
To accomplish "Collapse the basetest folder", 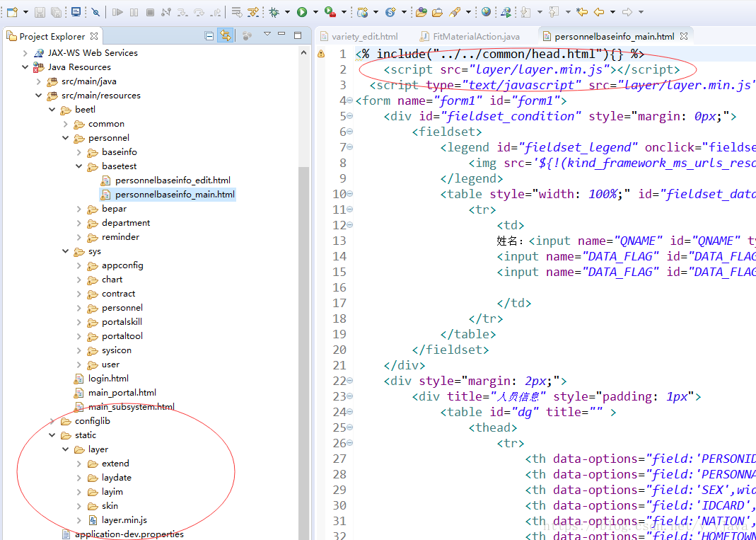I will (x=79, y=166).
